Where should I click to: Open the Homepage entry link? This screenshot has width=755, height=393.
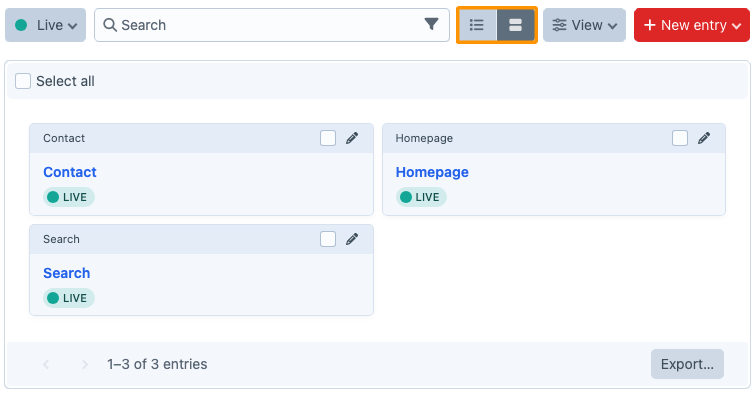[432, 172]
